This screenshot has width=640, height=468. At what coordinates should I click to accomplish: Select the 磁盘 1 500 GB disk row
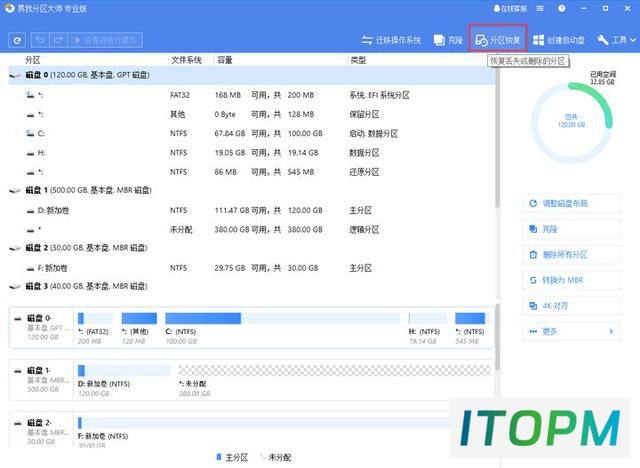point(251,190)
